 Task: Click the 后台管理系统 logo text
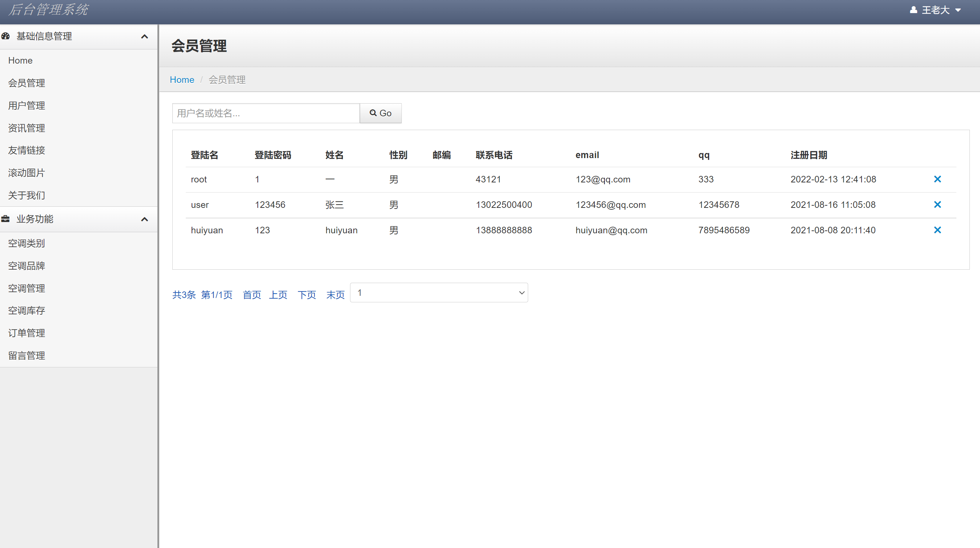(48, 10)
